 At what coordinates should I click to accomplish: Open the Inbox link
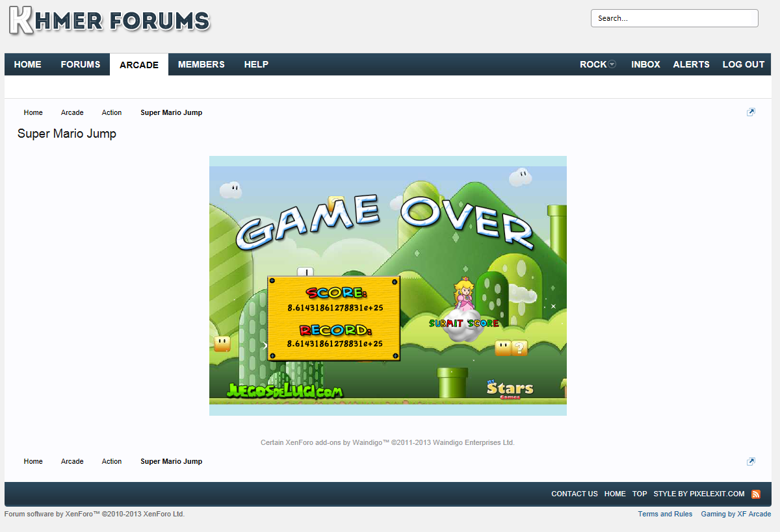(645, 64)
